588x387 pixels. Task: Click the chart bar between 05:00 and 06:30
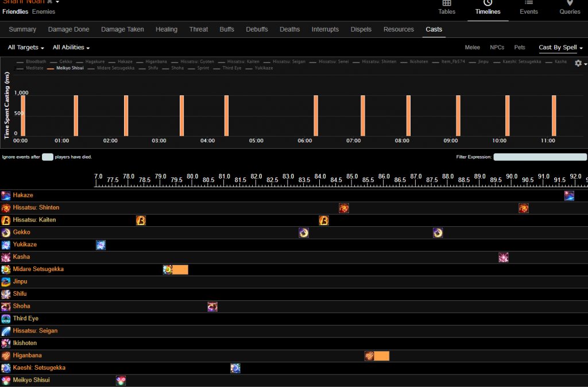click(x=316, y=116)
